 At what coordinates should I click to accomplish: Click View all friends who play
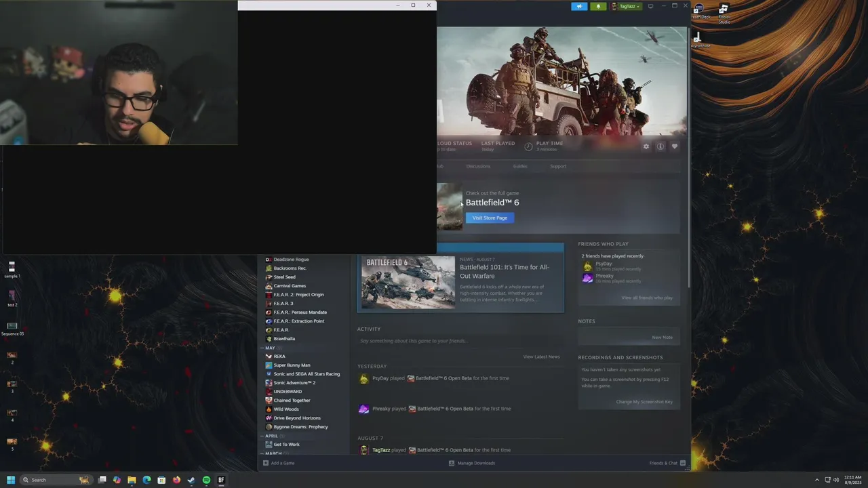tap(647, 298)
